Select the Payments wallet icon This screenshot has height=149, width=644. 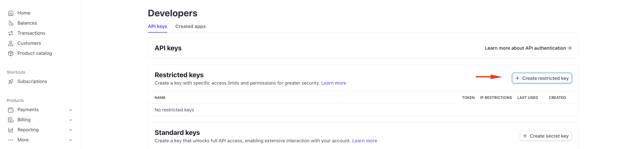tap(11, 110)
